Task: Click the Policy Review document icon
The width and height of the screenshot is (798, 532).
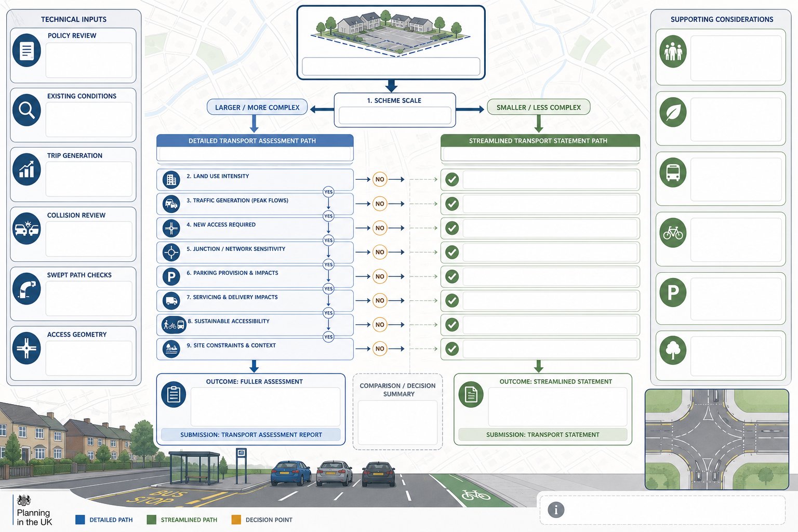Action: [x=26, y=50]
